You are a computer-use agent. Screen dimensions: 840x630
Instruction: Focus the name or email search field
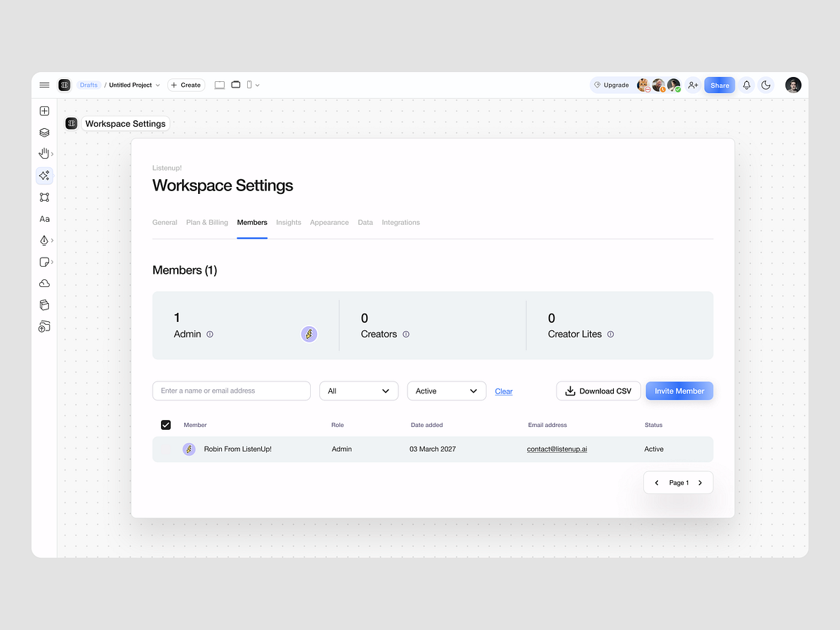(x=232, y=391)
